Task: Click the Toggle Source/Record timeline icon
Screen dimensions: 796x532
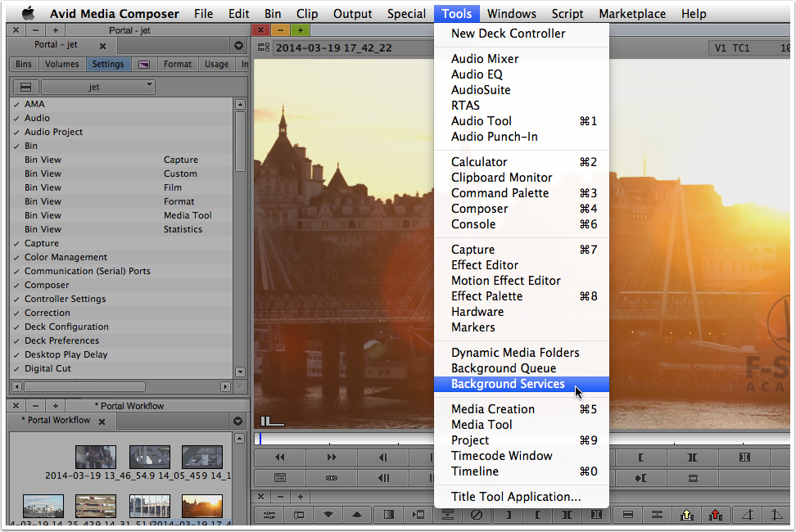Action: [299, 515]
